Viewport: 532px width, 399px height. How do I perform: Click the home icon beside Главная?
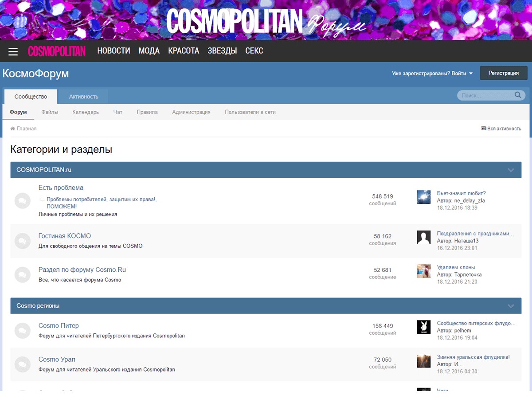[x=13, y=129]
